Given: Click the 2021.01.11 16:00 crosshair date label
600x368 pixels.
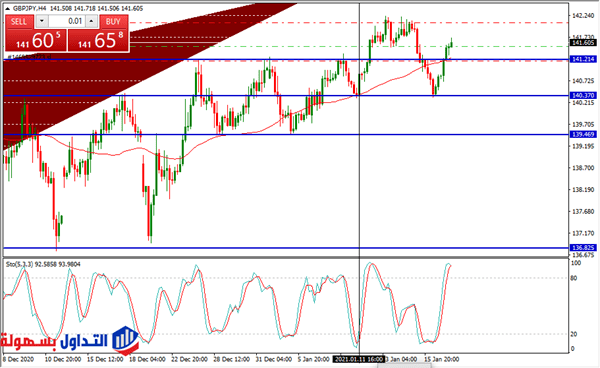Looking at the screenshot, I should click(x=359, y=359).
